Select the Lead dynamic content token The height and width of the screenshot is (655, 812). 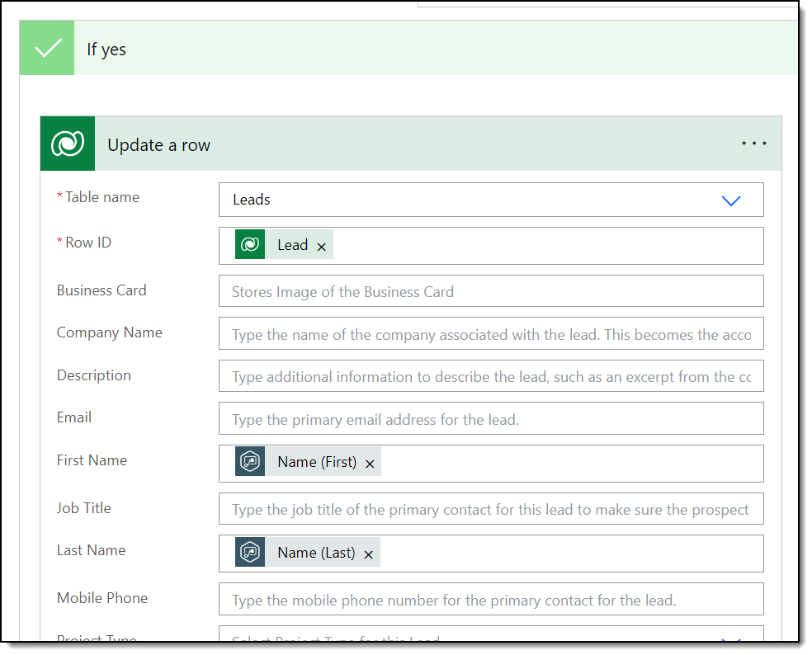point(284,244)
